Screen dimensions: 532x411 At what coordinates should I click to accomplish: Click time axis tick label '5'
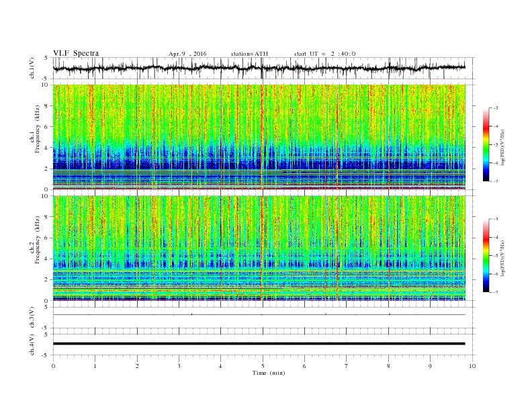(x=263, y=366)
